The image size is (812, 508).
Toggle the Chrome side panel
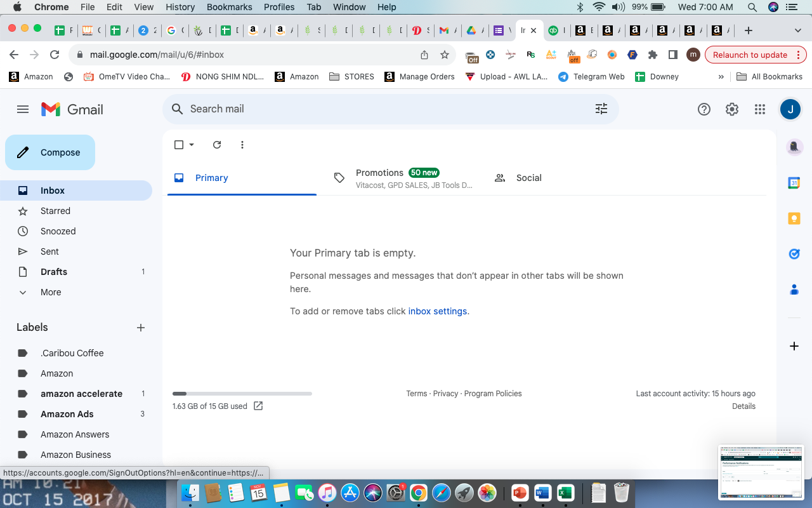673,55
